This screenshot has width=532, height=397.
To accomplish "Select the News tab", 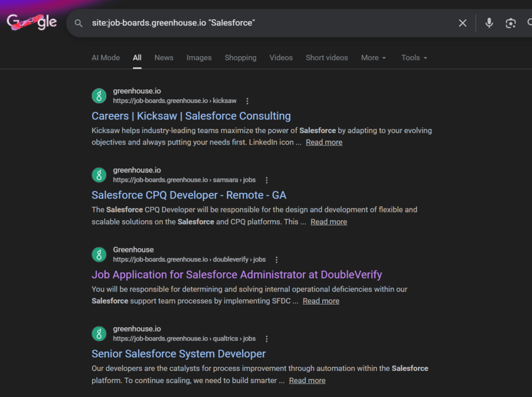I will pyautogui.click(x=164, y=58).
